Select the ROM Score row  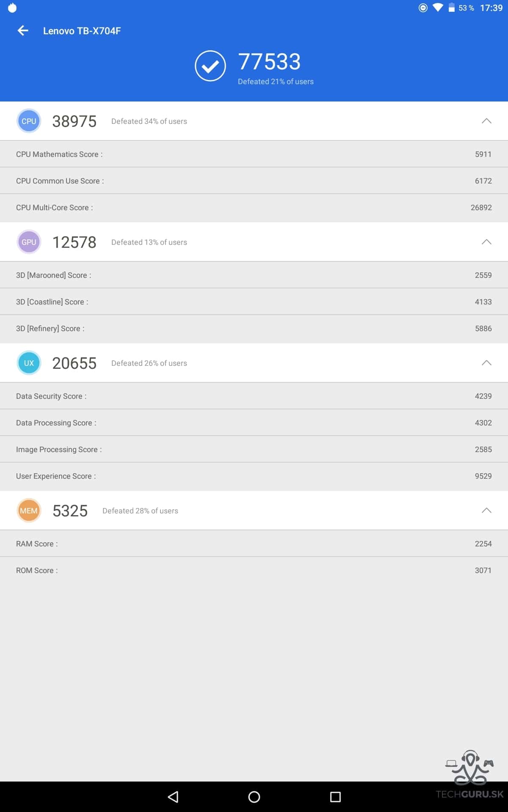pos(254,571)
